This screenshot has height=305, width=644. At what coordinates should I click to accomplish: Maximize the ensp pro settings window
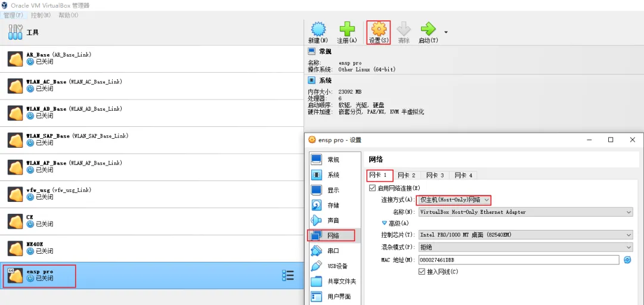[611, 140]
